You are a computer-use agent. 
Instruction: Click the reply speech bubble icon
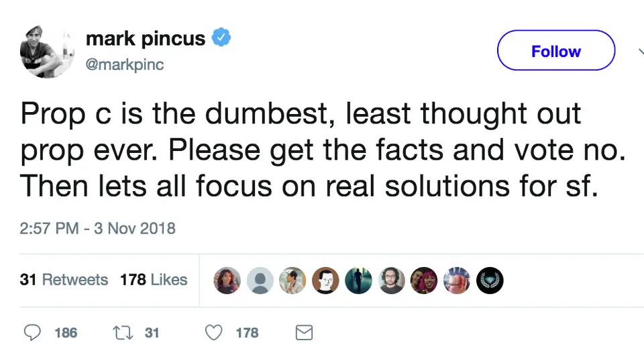[x=32, y=332]
